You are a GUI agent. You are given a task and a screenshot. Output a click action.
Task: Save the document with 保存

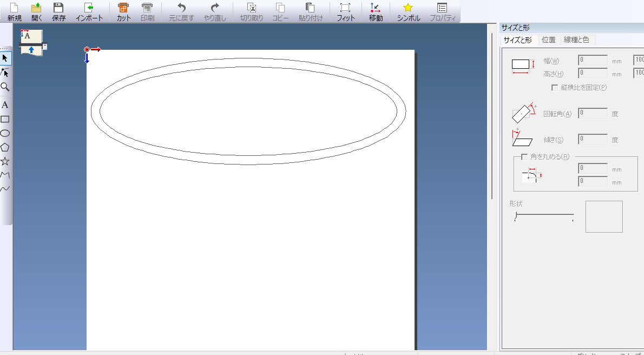[59, 11]
